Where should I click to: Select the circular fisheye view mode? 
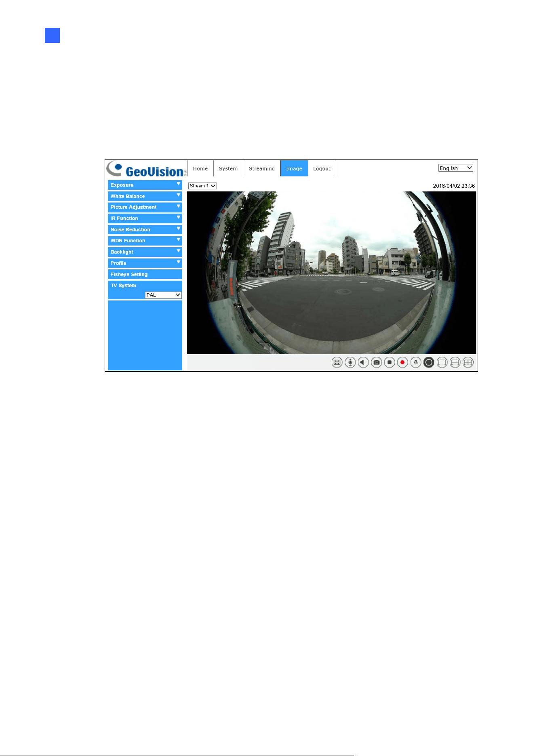coord(429,362)
